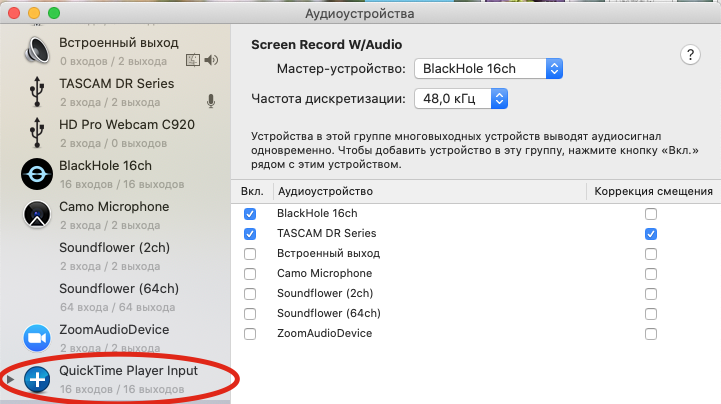Enable Встроенный выход in the Вкл. column
The height and width of the screenshot is (404, 721).
click(250, 254)
